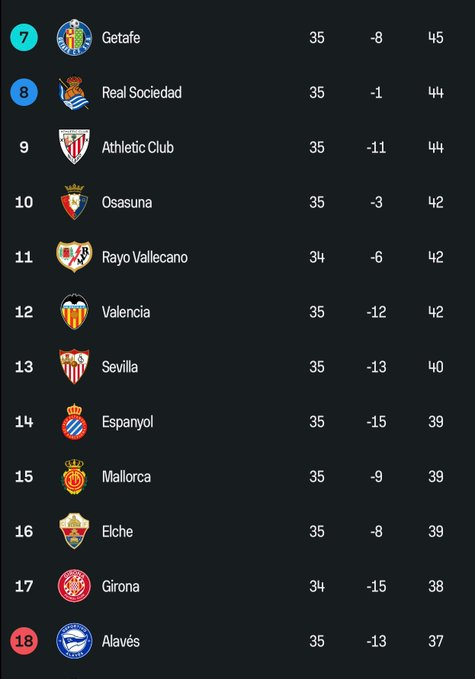The image size is (475, 679).
Task: Open the Getafe team name link
Action: (x=121, y=38)
